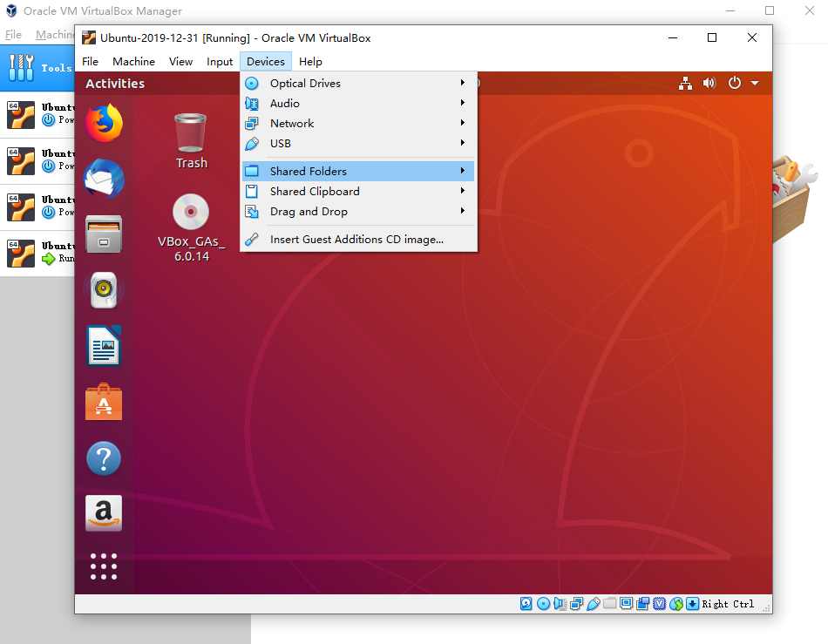
Task: Open system menu dropdown arrow in top bar
Action: pyautogui.click(x=755, y=83)
